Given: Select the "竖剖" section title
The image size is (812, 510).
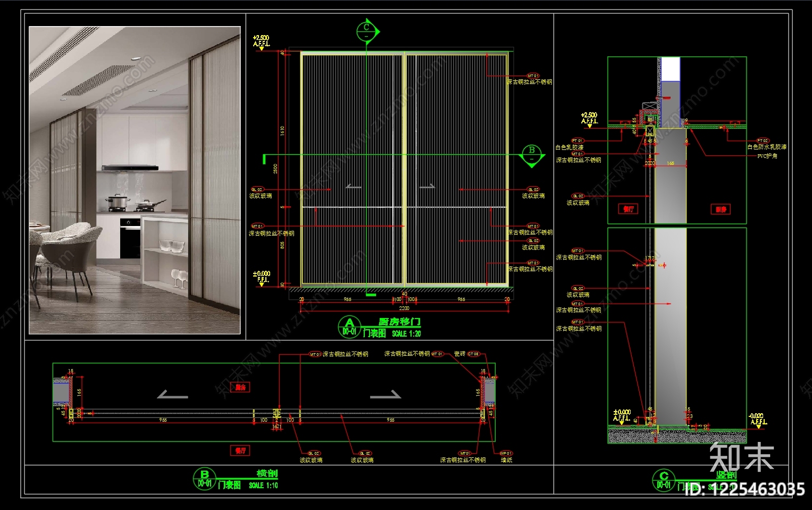Looking at the screenshot, I should pos(726,475).
